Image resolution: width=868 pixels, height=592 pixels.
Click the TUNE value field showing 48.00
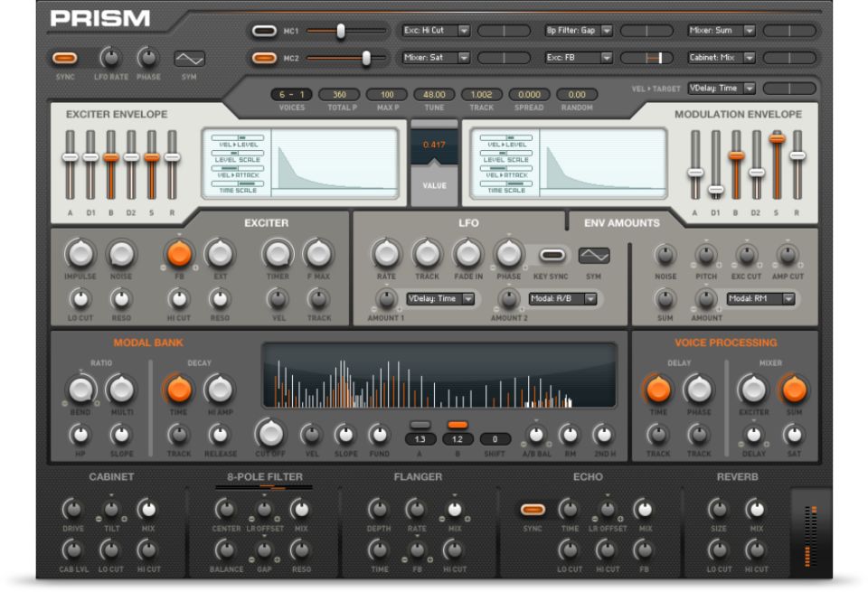click(434, 95)
